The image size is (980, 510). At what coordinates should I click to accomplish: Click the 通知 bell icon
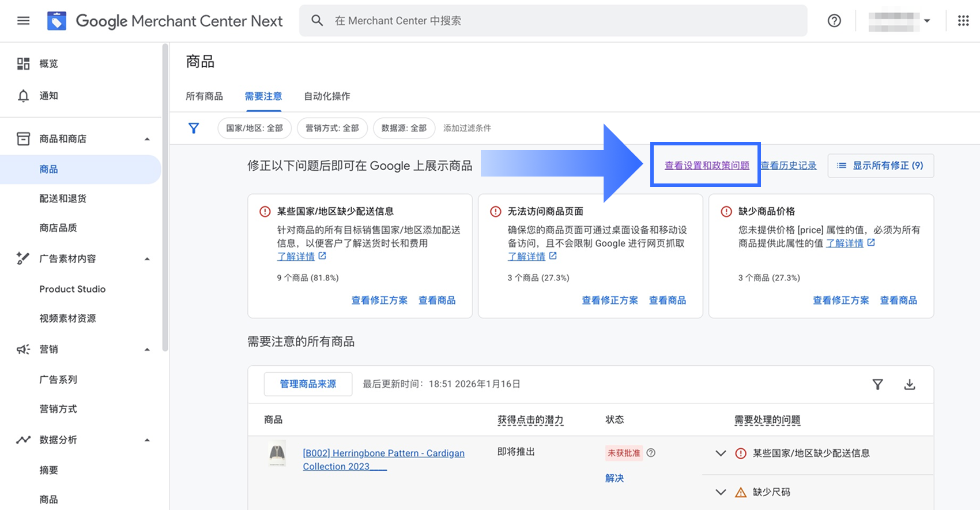click(23, 96)
